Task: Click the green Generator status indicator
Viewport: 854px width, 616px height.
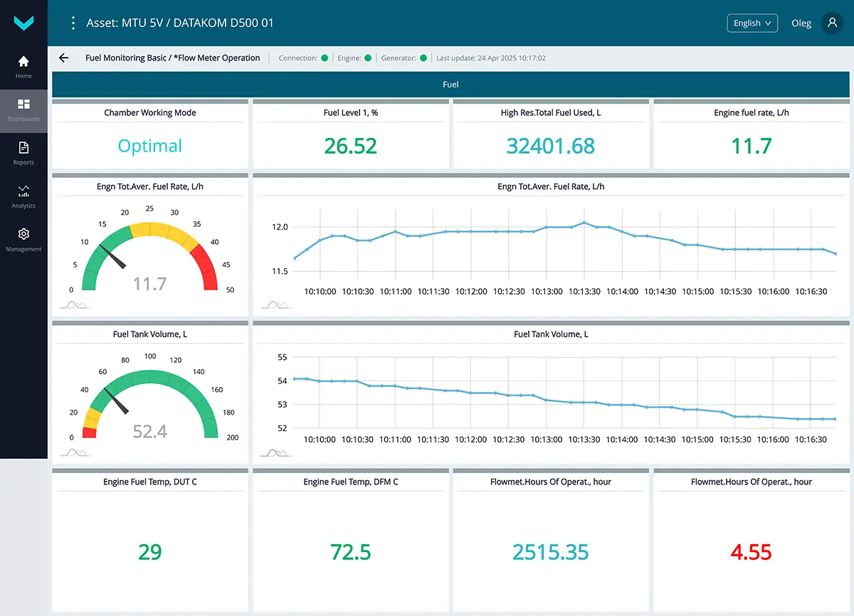Action: pos(423,58)
